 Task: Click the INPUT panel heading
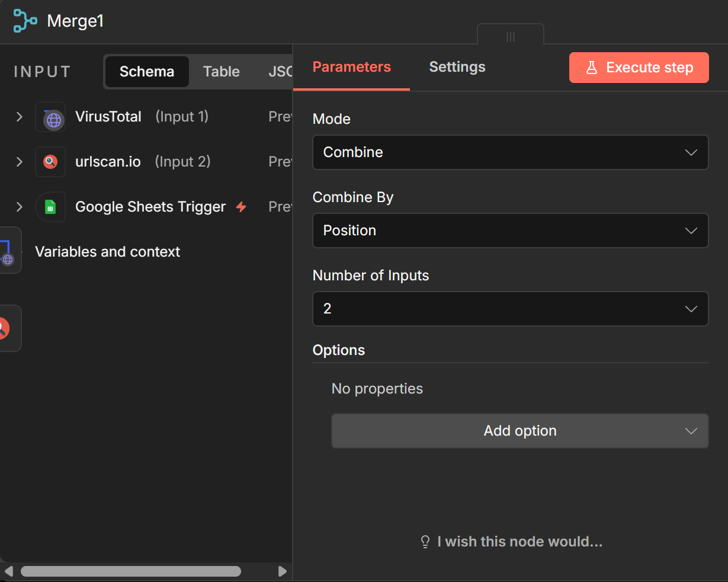point(42,72)
